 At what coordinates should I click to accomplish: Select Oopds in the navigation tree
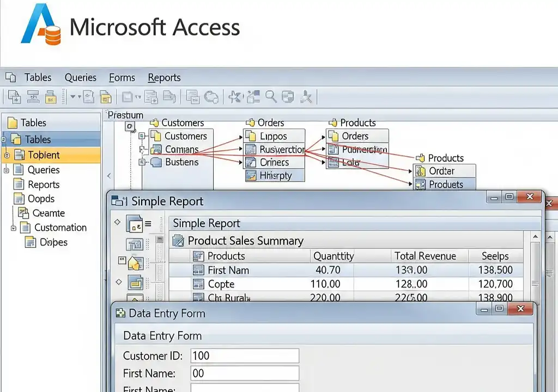tap(41, 199)
